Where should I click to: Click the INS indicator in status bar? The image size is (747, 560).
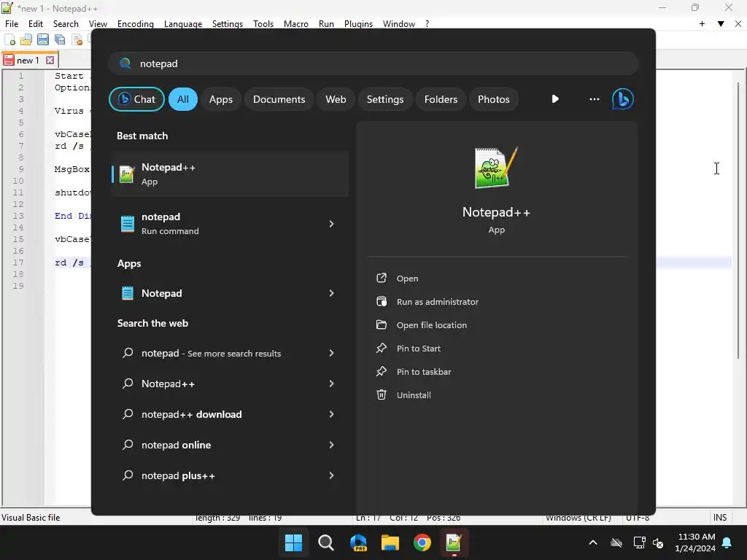[720, 518]
